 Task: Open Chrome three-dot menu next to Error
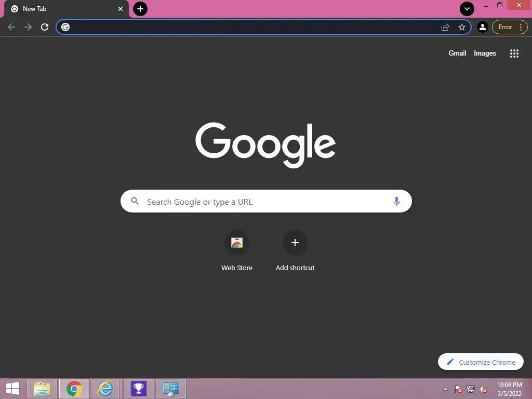tap(521, 27)
